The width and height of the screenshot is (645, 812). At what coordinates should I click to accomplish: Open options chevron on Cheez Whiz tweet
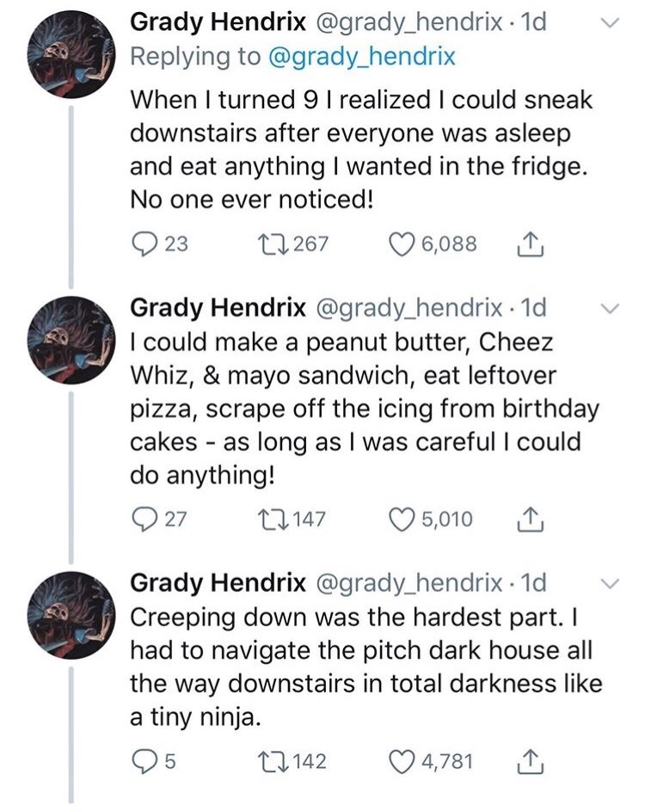(x=609, y=309)
